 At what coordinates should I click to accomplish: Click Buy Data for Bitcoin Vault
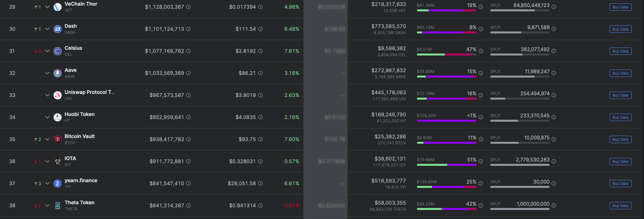(620, 139)
